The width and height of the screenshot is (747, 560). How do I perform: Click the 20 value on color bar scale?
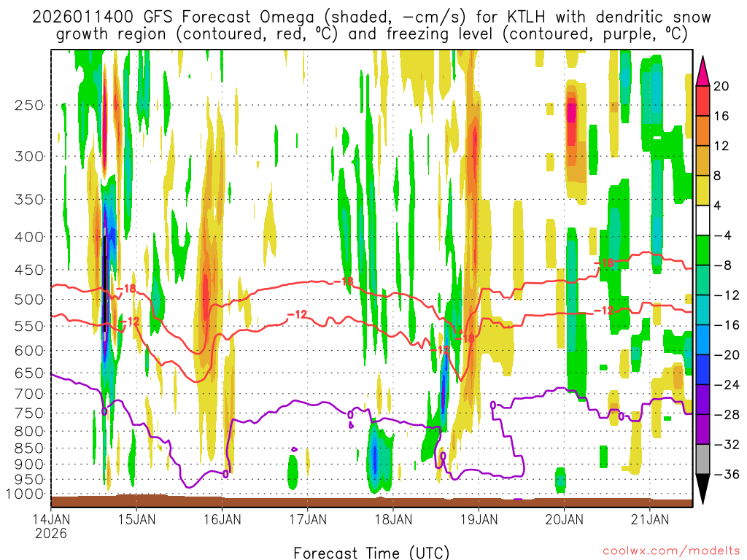(721, 86)
